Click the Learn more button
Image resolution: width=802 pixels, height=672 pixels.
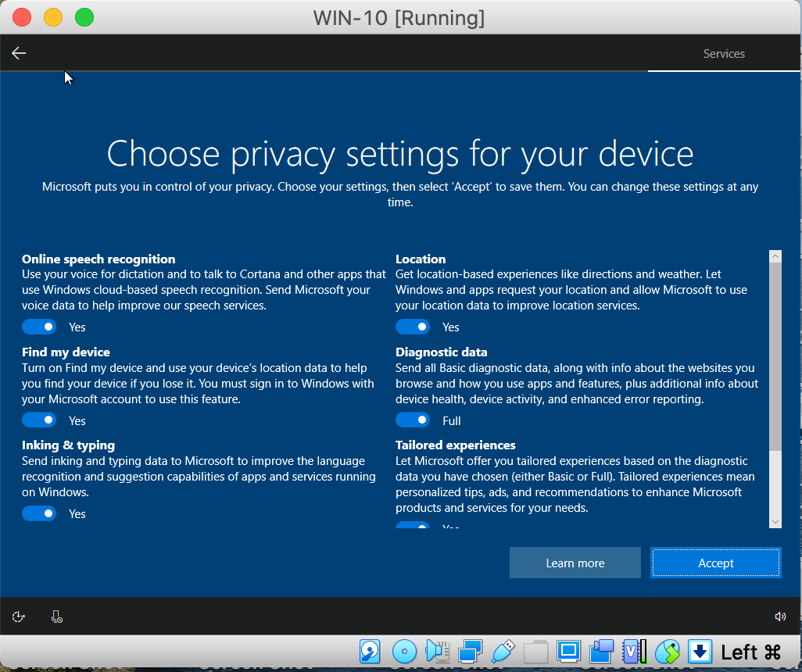[575, 563]
